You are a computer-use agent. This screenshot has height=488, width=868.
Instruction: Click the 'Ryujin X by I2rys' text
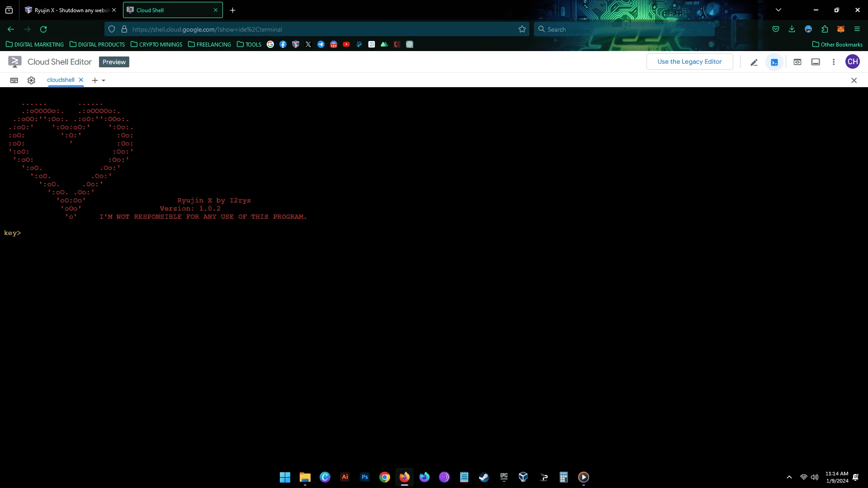pos(214,201)
